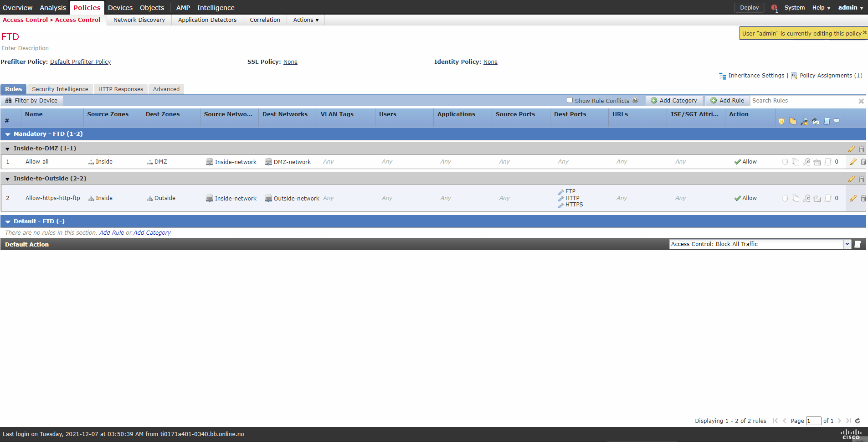868x442 pixels.
Task: Open Network Discovery submenu tab
Action: 139,20
